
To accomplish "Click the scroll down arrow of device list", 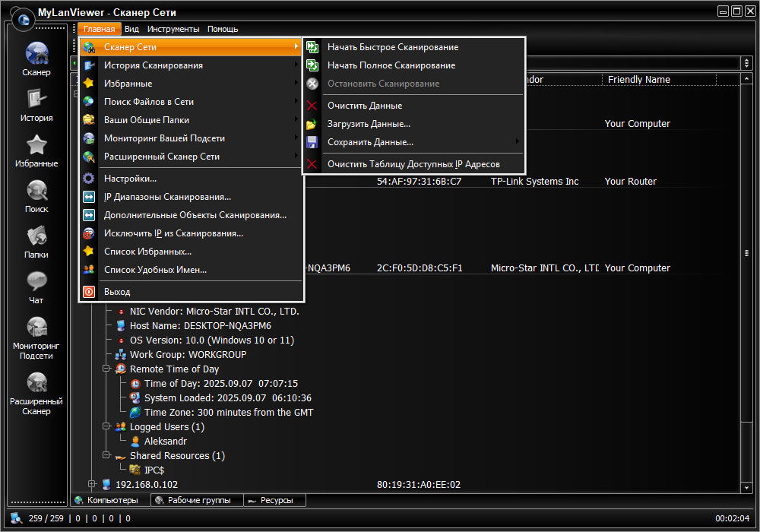I will pos(746,488).
